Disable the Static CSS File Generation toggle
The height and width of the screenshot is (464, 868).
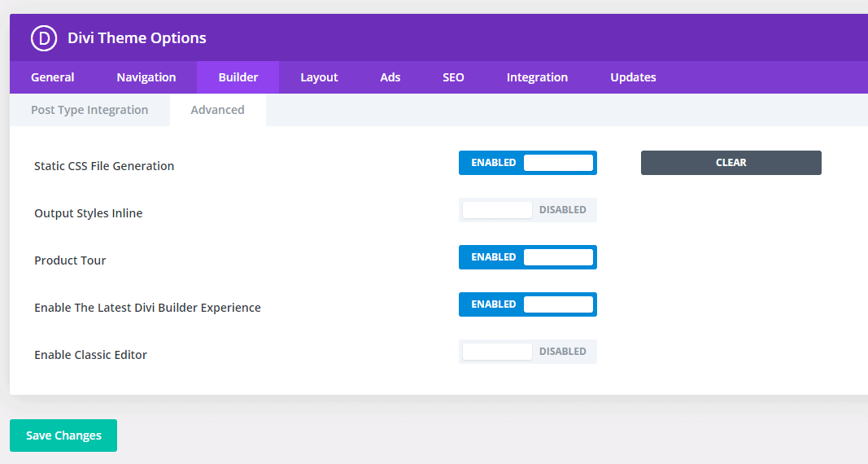(528, 163)
